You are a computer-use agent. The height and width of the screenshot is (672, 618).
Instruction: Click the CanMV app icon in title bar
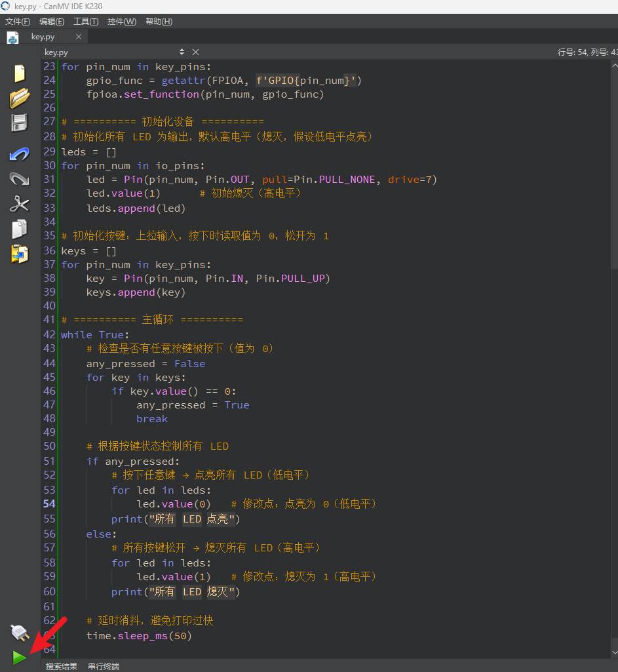[x=5, y=6]
